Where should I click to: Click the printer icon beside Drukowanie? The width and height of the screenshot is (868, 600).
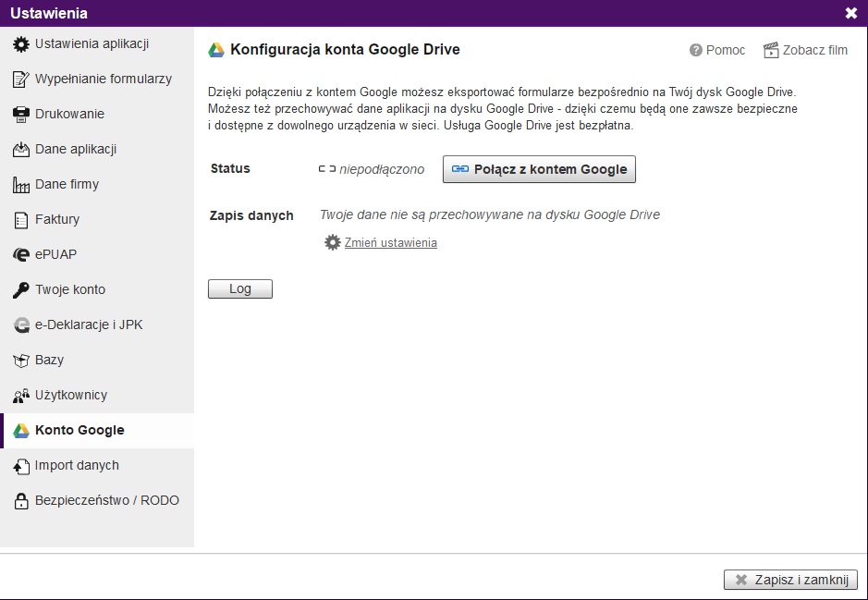pyautogui.click(x=21, y=114)
